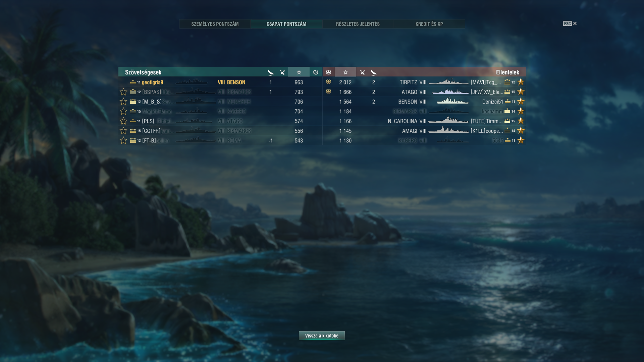
Task: Toggle star for enemy Amagi player
Action: tap(521, 130)
